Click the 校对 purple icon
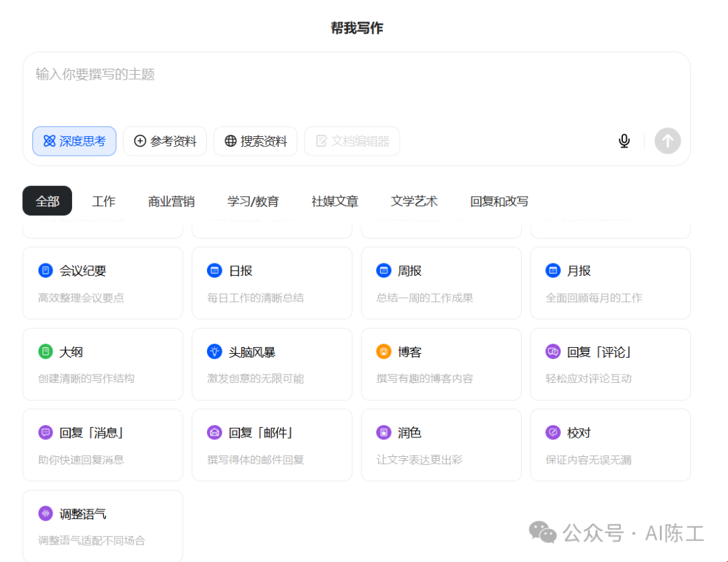The image size is (728, 562). pos(553,433)
